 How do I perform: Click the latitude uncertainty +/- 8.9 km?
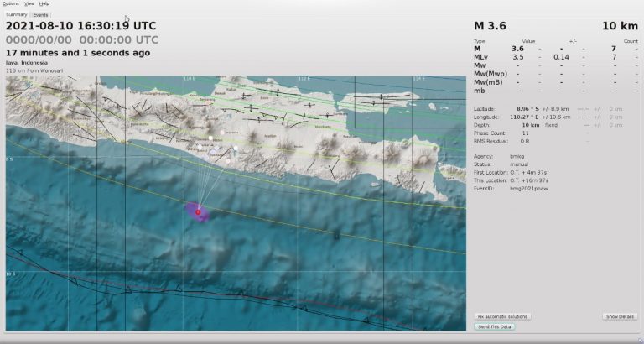tap(555, 109)
